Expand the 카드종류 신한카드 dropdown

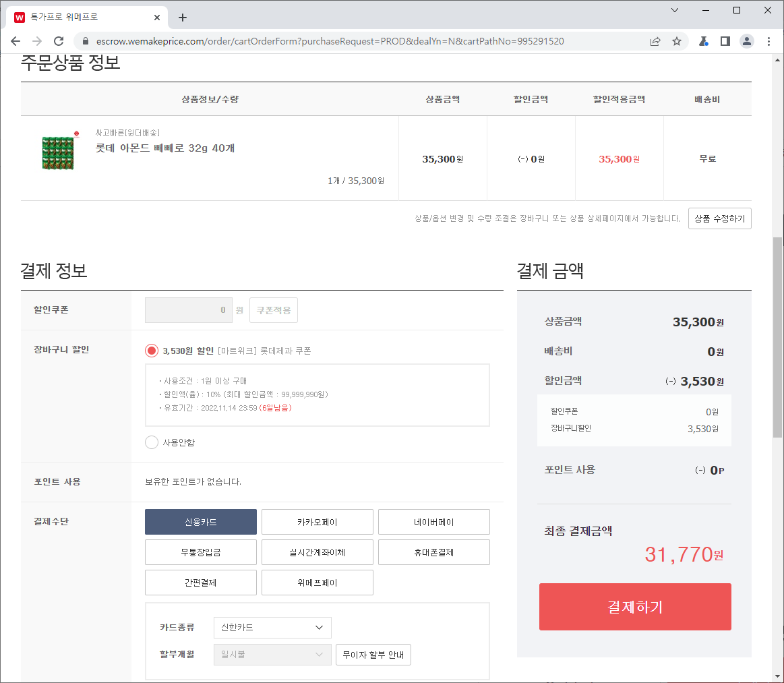(272, 627)
